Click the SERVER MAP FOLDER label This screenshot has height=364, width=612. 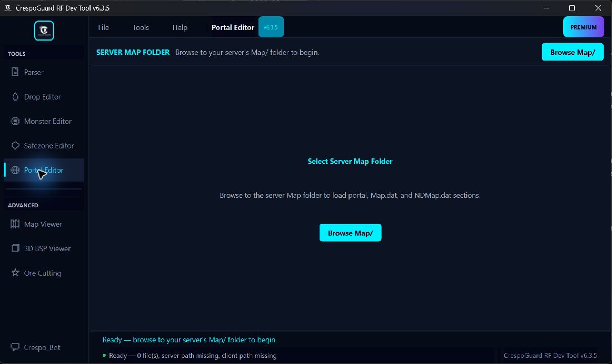click(x=133, y=52)
